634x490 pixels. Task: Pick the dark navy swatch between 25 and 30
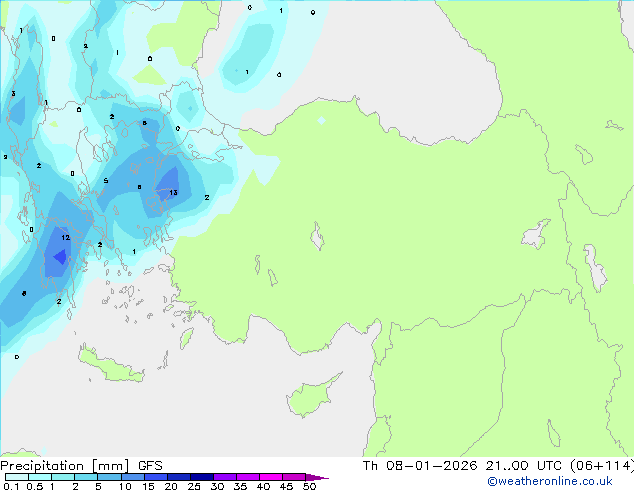point(202,477)
